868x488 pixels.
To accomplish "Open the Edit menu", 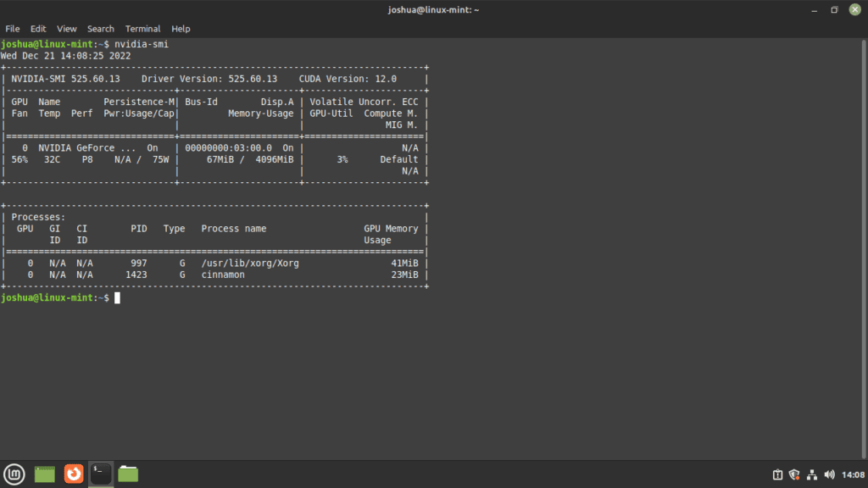I will pos(37,28).
